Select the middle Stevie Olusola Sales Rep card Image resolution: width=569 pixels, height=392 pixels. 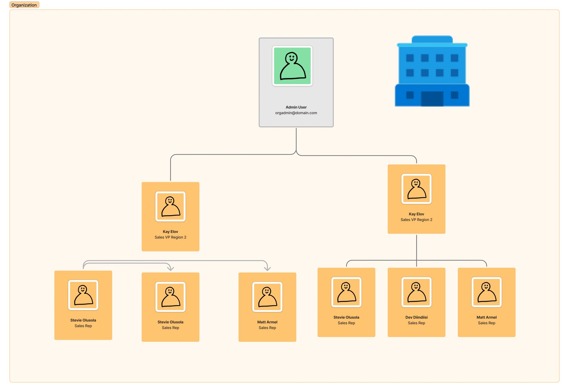point(170,306)
